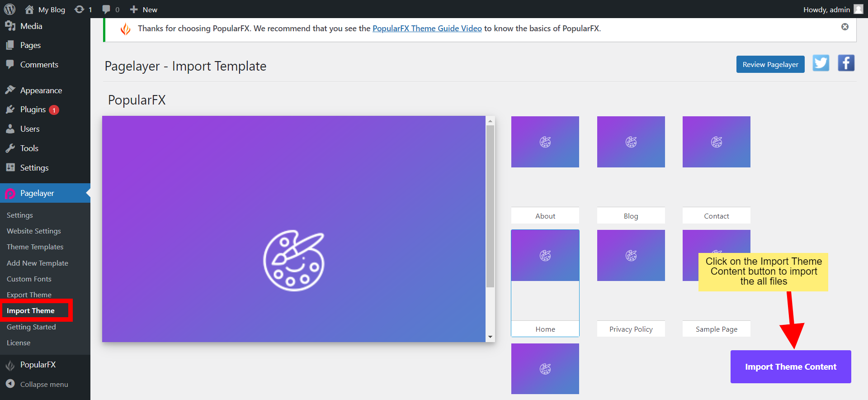Select the About template thumbnail
The image size is (868, 400).
click(x=545, y=142)
